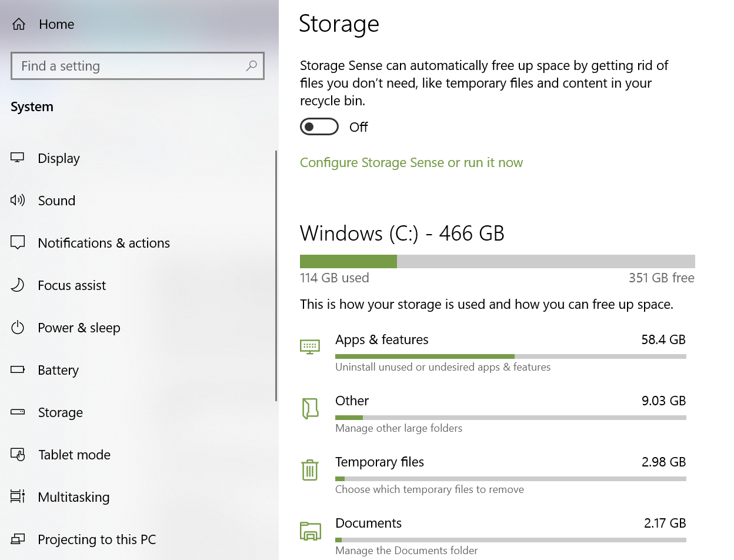Select the Focus assist crescent icon
This screenshot has width=734, height=560.
(17, 285)
